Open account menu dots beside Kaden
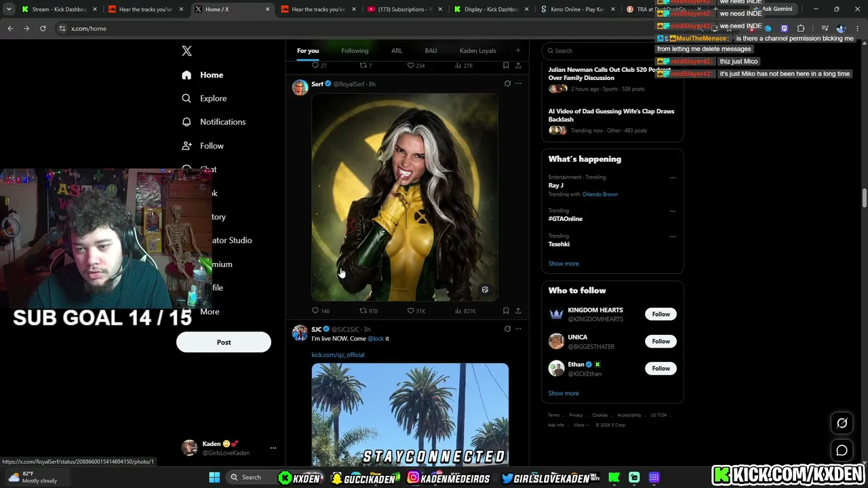The height and width of the screenshot is (488, 868). (x=273, y=448)
